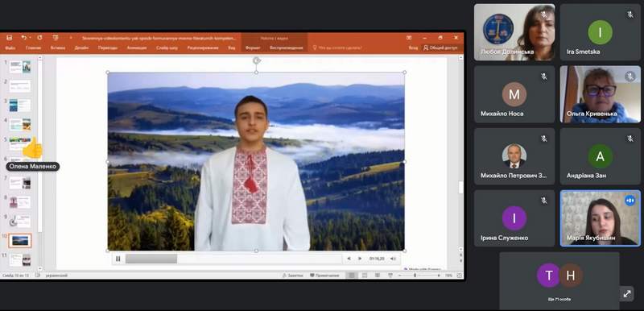Click the Save icon in PowerPoint title bar
The width and height of the screenshot is (644, 311).
point(9,38)
